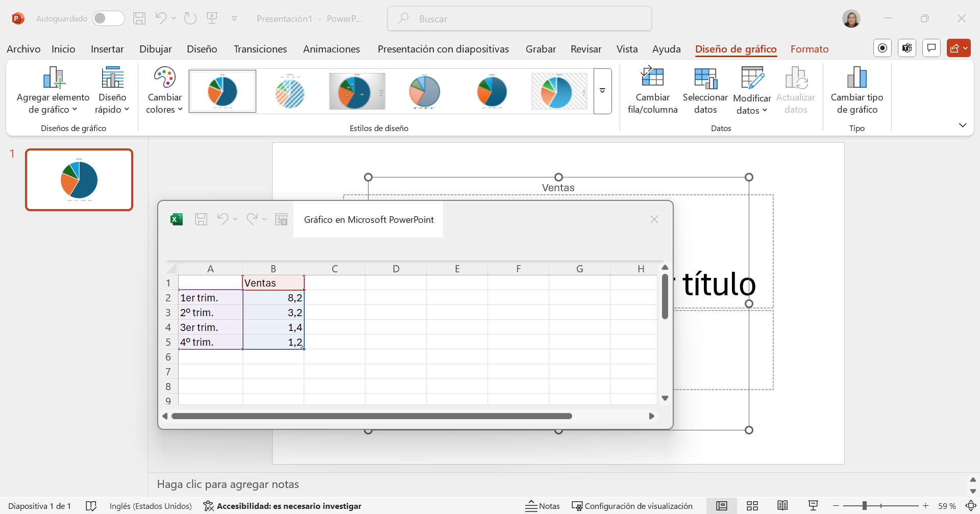Open the Insertar tab
This screenshot has height=514, width=980.
(107, 49)
